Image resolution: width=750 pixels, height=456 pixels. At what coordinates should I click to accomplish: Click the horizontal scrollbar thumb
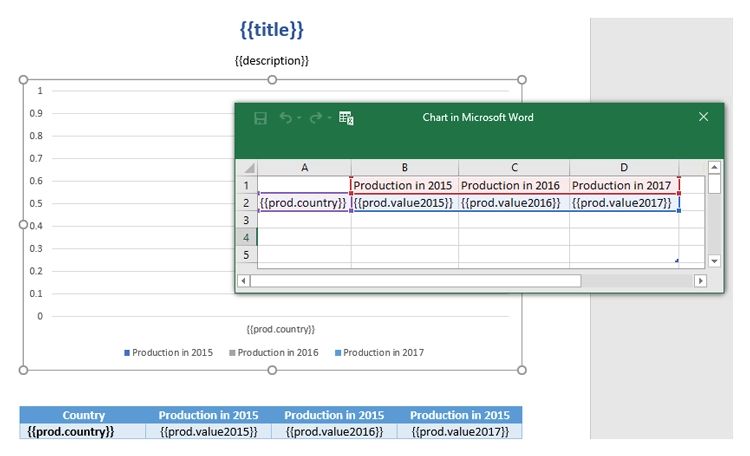(416, 281)
